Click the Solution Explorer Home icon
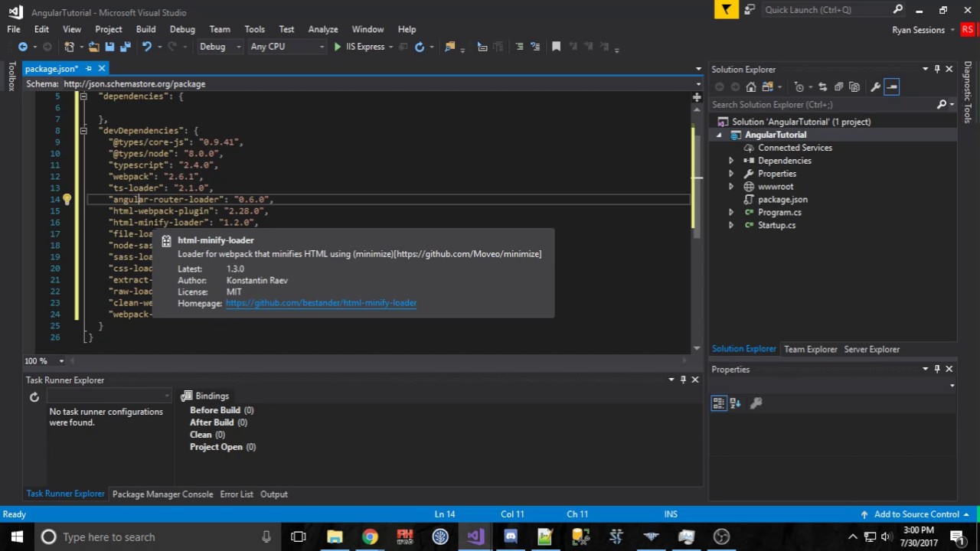This screenshot has height=551, width=980. (x=751, y=86)
